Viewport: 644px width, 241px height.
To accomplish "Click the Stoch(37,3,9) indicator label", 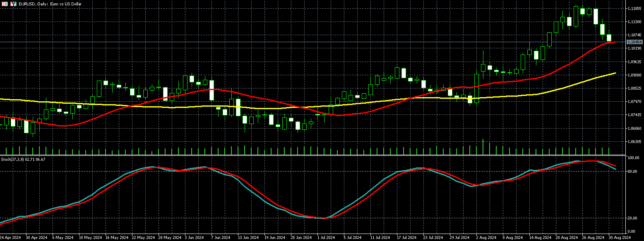I will pyautogui.click(x=23, y=159).
